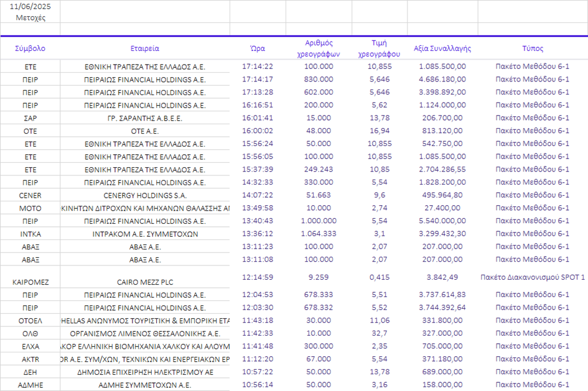The image size is (588, 391).
Task: Click the Τύπος column header
Action: coord(533,48)
